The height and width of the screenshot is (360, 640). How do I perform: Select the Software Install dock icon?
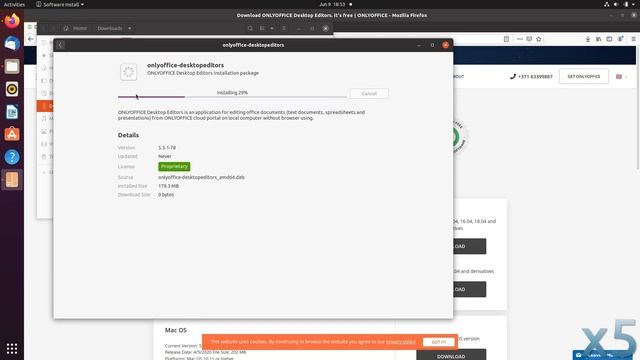pyautogui.click(x=12, y=180)
